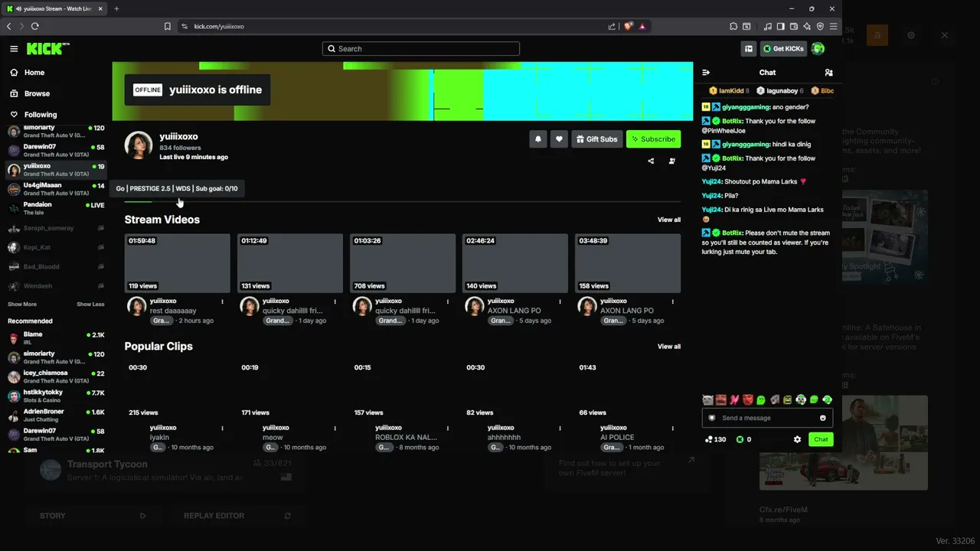Share the channel via share icon
The width and height of the screenshot is (980, 551).
point(651,161)
